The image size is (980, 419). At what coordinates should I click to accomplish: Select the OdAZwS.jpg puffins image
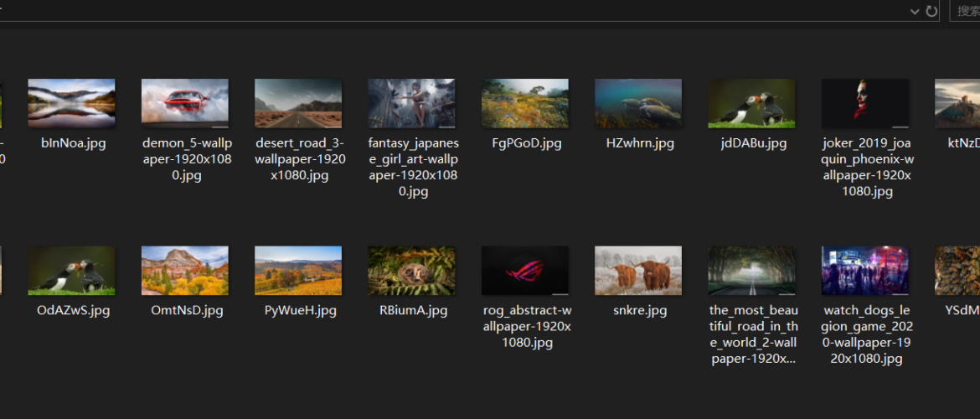(71, 271)
